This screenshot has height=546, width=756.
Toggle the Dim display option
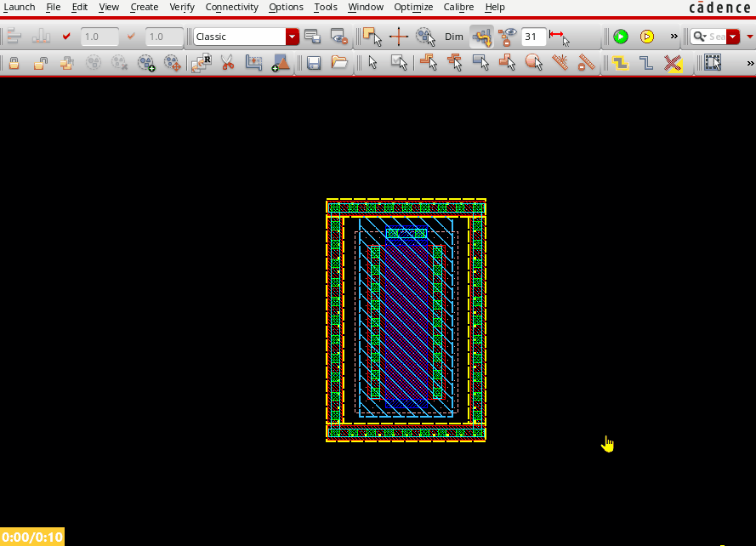click(454, 37)
